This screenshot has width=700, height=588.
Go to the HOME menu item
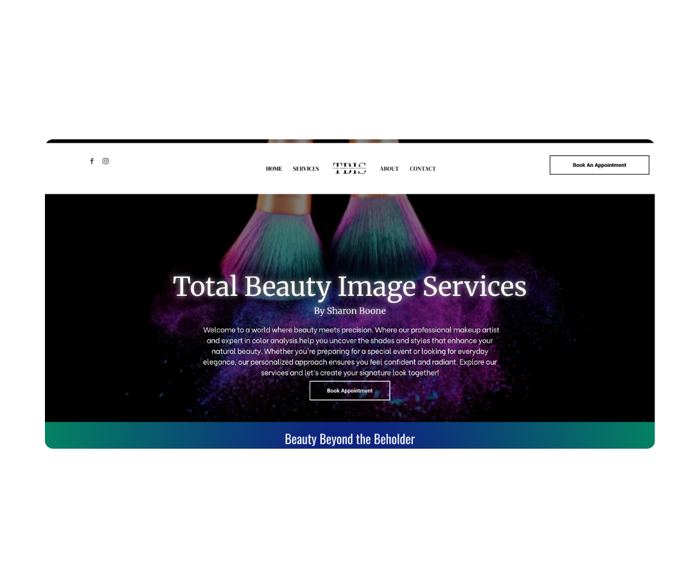[x=274, y=168]
